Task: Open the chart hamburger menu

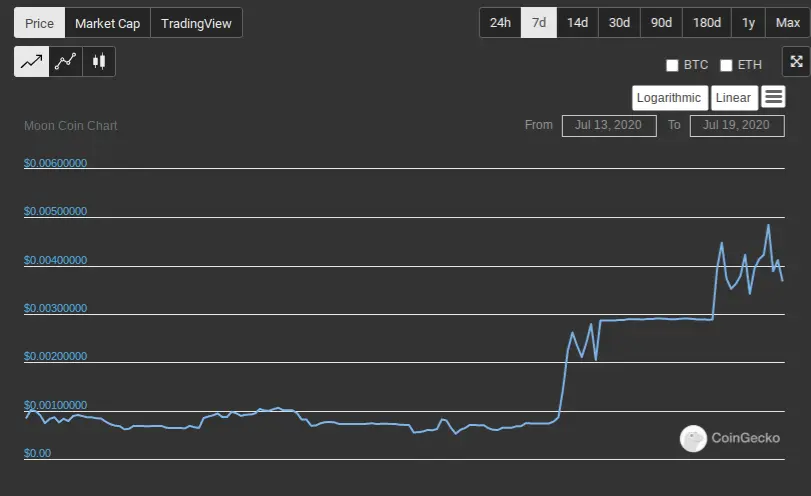Action: [x=773, y=97]
